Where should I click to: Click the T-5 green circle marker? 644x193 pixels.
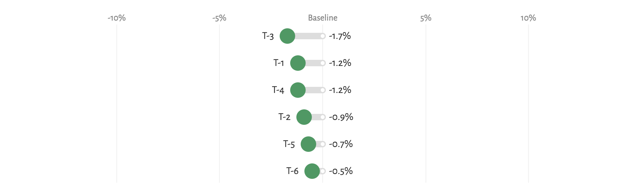pos(308,144)
